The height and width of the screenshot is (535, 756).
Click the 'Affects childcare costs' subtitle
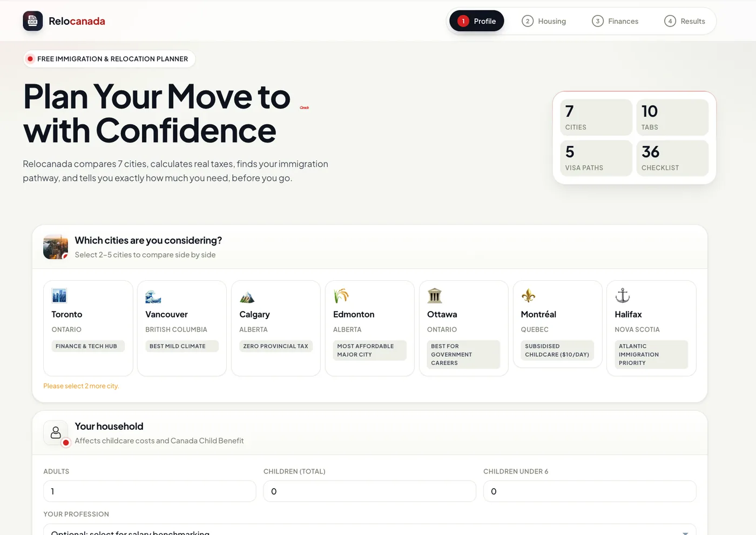pos(159,441)
